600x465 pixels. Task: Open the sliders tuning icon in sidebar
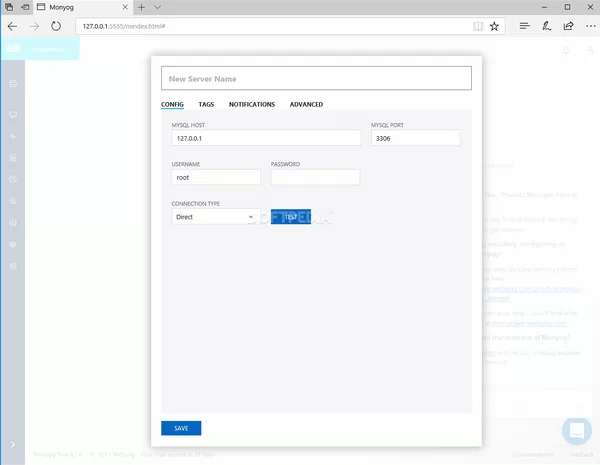click(13, 223)
